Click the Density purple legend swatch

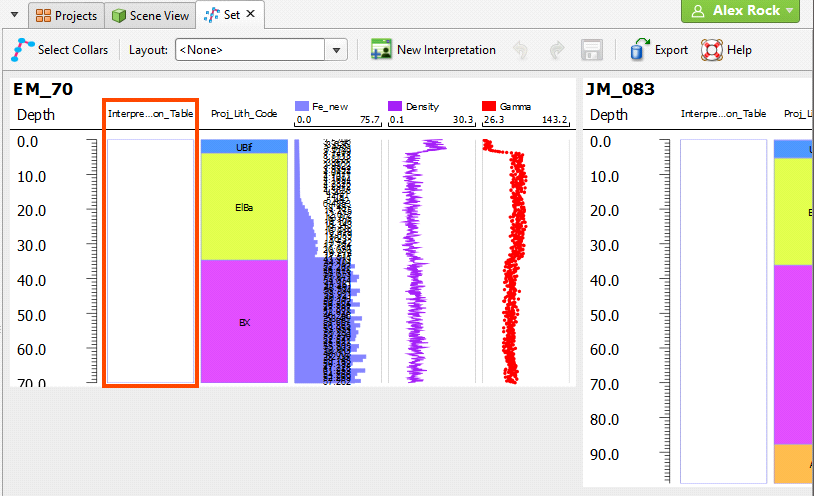(x=394, y=105)
